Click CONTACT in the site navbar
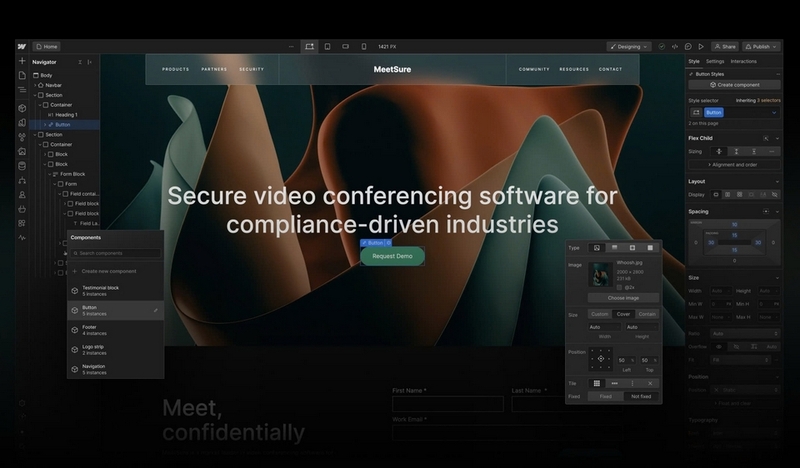The height and width of the screenshot is (468, 800). (610, 69)
